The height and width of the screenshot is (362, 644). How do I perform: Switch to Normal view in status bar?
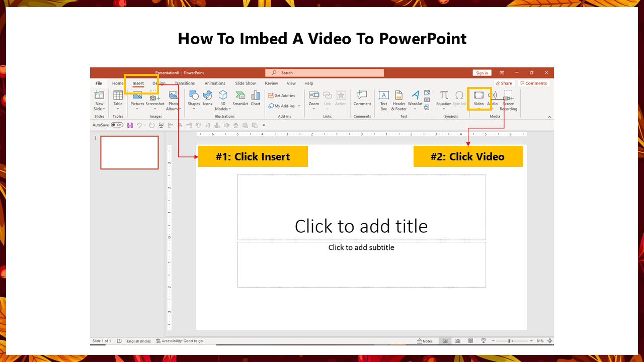(445, 341)
